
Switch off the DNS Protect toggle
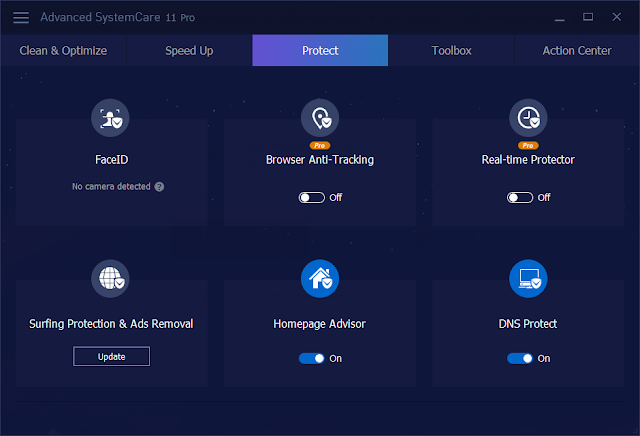(520, 358)
